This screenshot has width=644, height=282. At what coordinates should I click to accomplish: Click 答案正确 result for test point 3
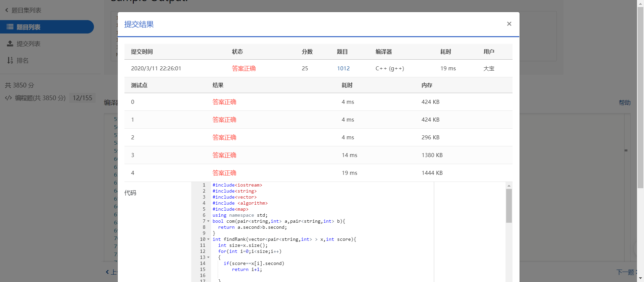[224, 155]
